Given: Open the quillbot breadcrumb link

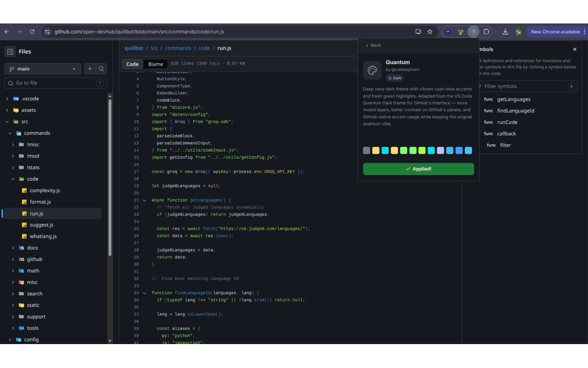Looking at the screenshot, I should click(x=134, y=48).
